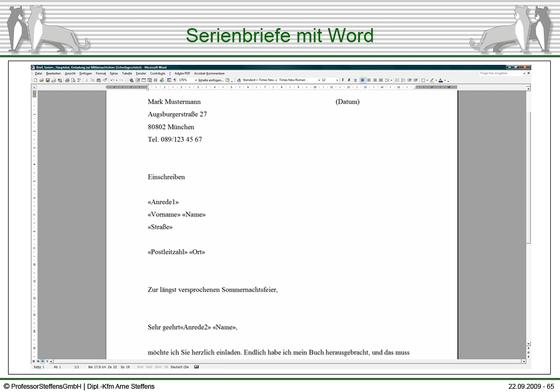Click the ÜB overtype indicator in status bar
Image resolution: width=560 pixels, height=392 pixels.
coord(166,367)
